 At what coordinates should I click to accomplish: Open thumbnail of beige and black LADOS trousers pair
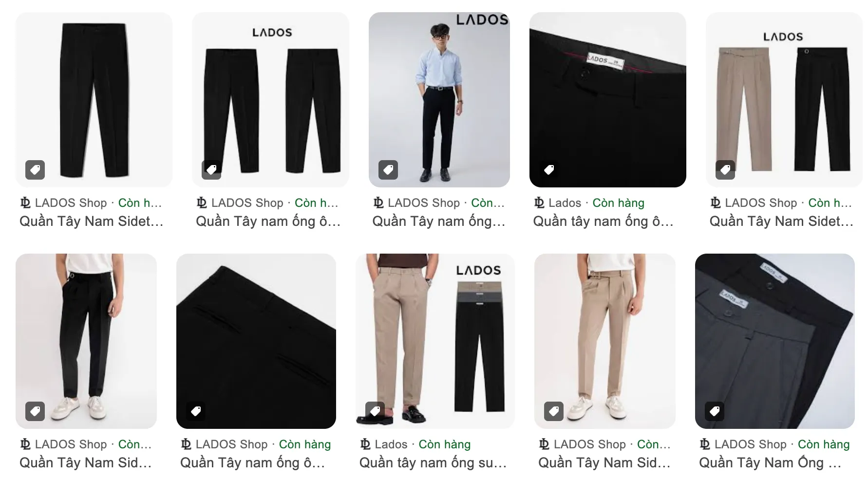[784, 100]
